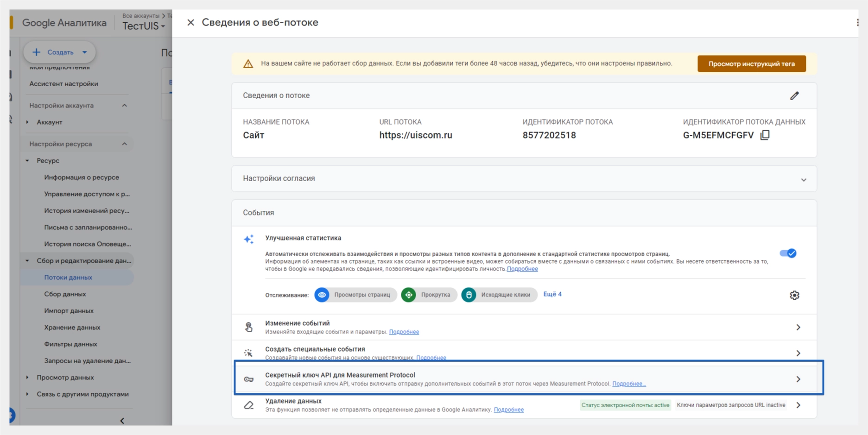The image size is (868, 435).
Task: Collapse the 'Настройки ресурса' section
Action: [x=124, y=144]
